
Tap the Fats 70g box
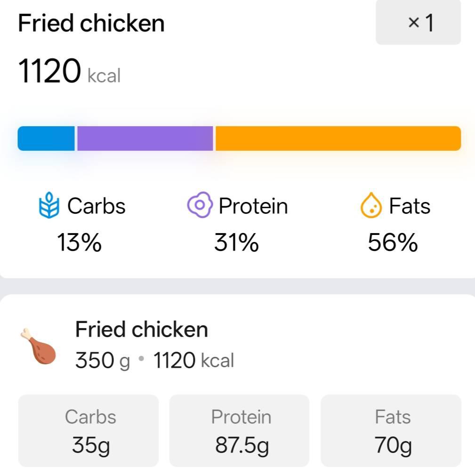pyautogui.click(x=391, y=430)
